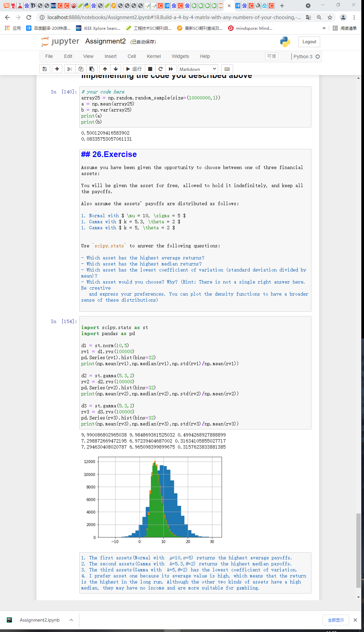Click the Python logo icon
The image size is (364, 632).
point(285,42)
